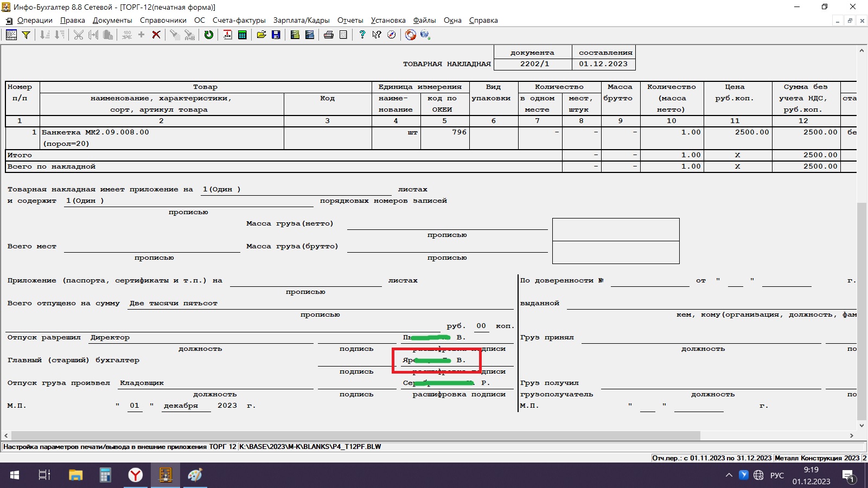Click the flashlight find-and-replace A→B icon
Image resolution: width=868 pixels, height=488 pixels.
pos(189,35)
